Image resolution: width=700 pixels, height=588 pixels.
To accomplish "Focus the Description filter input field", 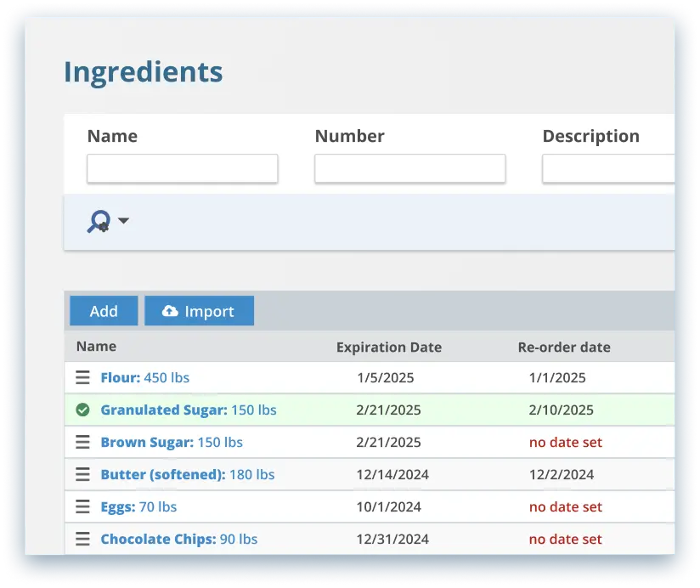I will coord(608,169).
